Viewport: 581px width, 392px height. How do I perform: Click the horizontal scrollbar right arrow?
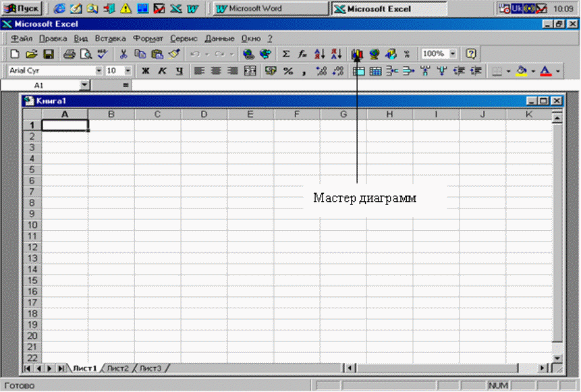click(543, 368)
